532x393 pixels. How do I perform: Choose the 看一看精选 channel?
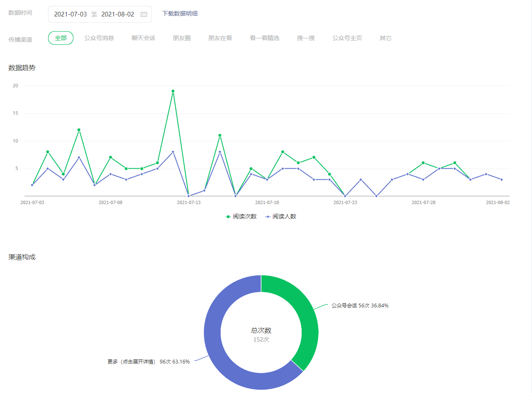click(265, 38)
